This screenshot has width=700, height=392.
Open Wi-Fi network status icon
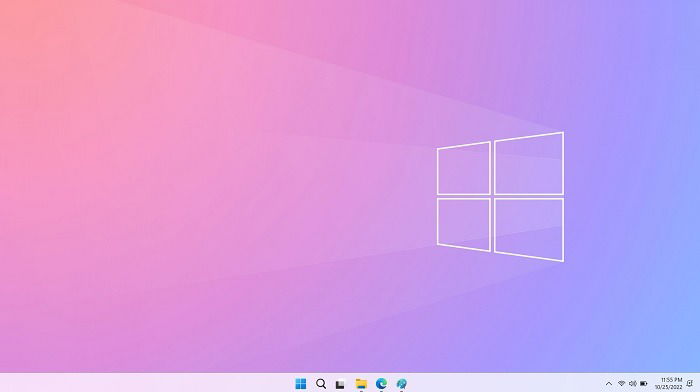click(621, 384)
